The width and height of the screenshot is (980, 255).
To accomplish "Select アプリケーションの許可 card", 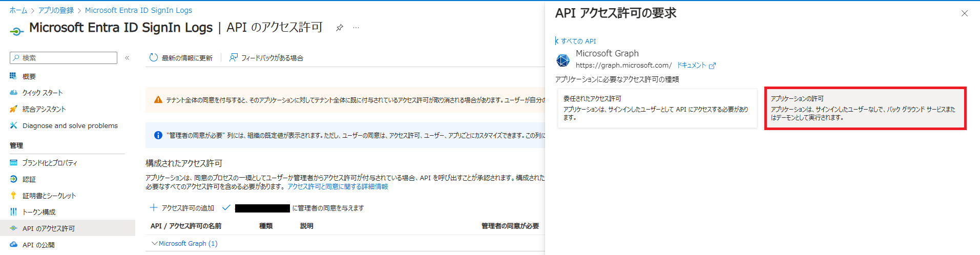I will [x=865, y=108].
